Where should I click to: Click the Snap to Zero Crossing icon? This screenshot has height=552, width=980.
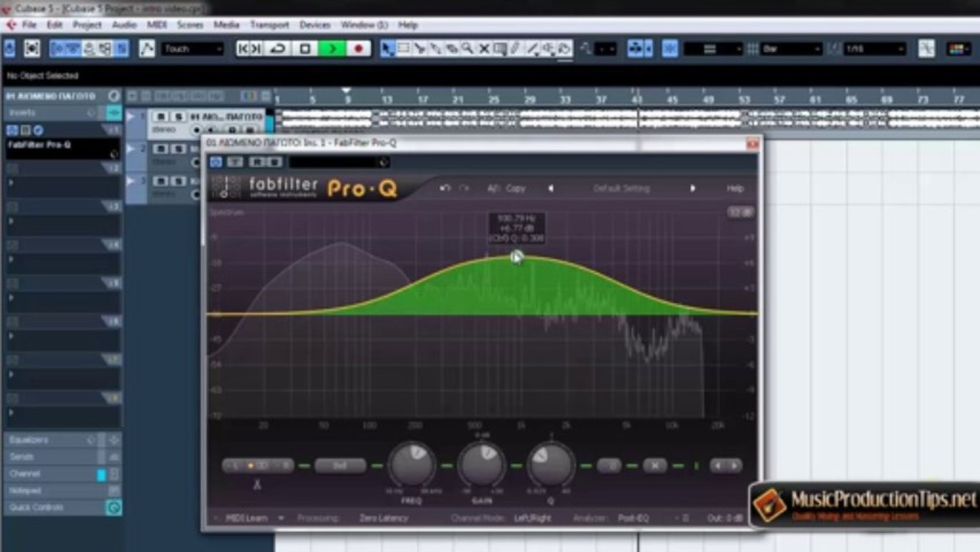(926, 48)
